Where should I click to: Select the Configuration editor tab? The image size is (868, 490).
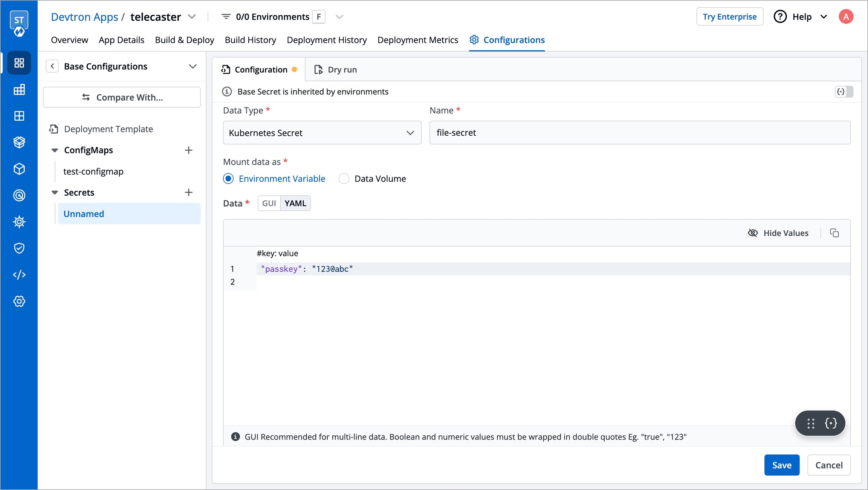click(259, 70)
